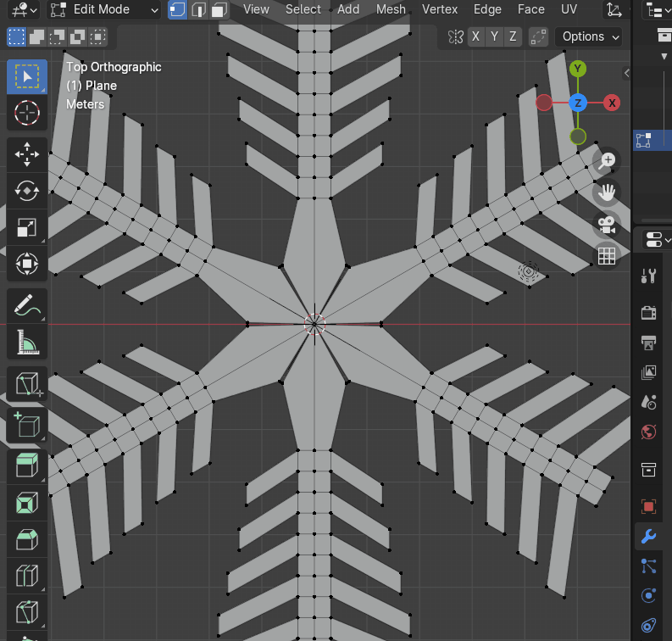Expand the sidebar with the arrow tab

[x=626, y=73]
